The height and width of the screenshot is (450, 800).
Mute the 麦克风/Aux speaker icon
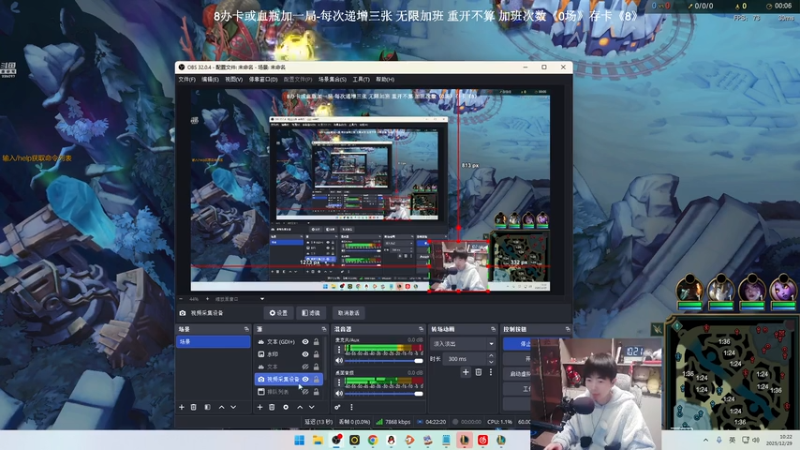339,361
